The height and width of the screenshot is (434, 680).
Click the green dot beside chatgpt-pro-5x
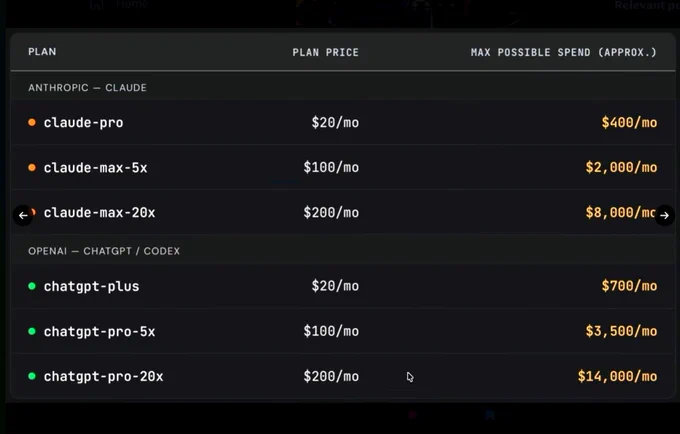[x=32, y=331]
